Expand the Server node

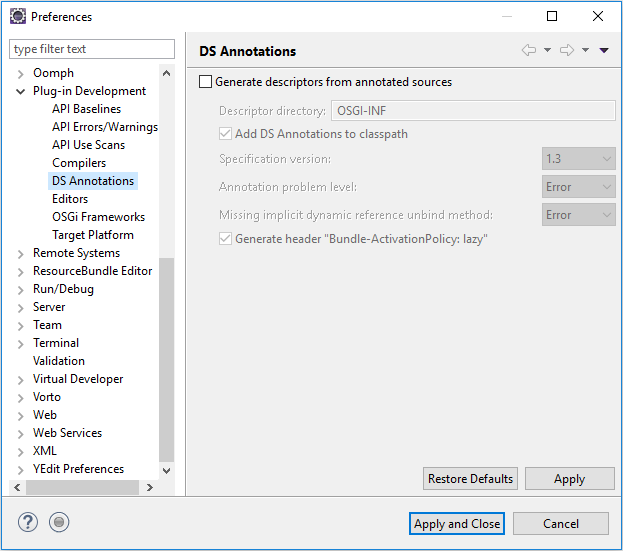(21, 308)
